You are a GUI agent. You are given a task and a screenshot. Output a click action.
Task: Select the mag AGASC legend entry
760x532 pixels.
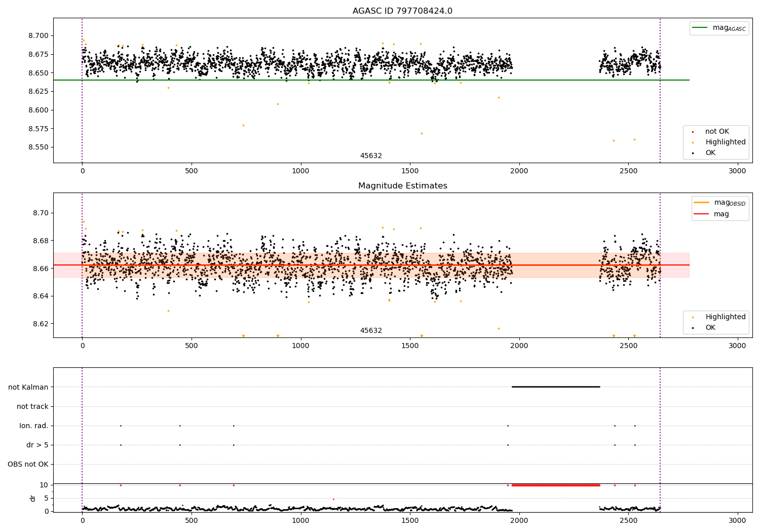(719, 28)
